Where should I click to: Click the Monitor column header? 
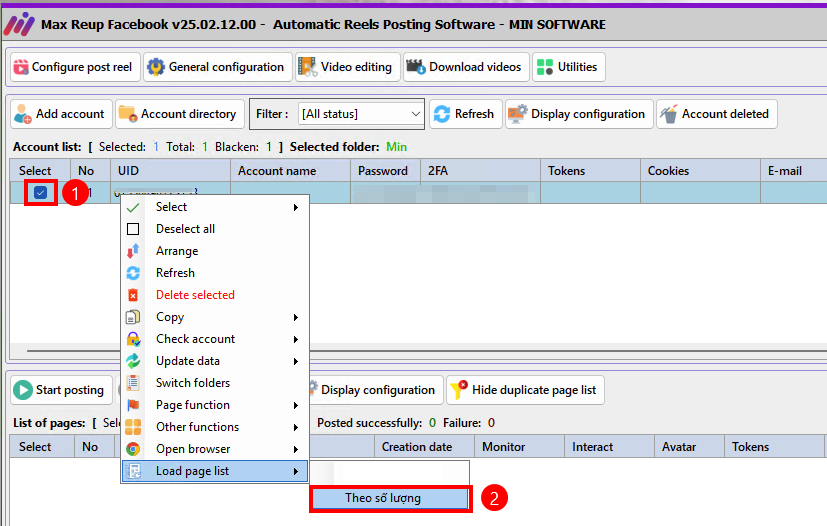(x=520, y=447)
